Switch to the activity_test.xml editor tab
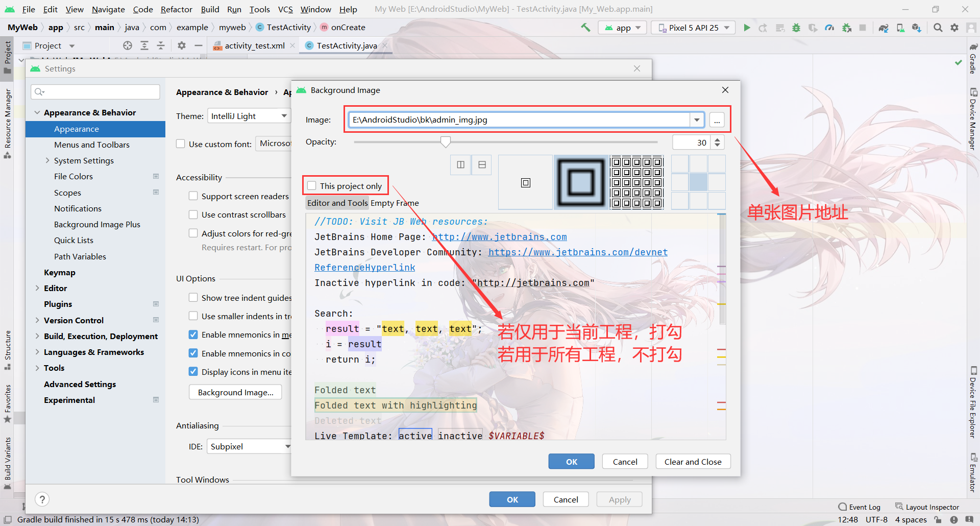The height and width of the screenshot is (526, 980). coord(254,45)
